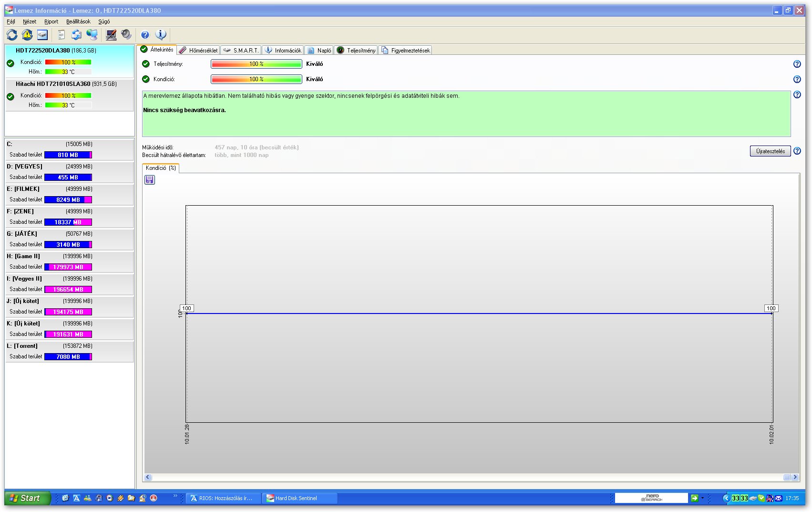This screenshot has width=812, height=512.
Task: Click D: [VEGYES] free space bar 455 MB
Action: coord(68,178)
